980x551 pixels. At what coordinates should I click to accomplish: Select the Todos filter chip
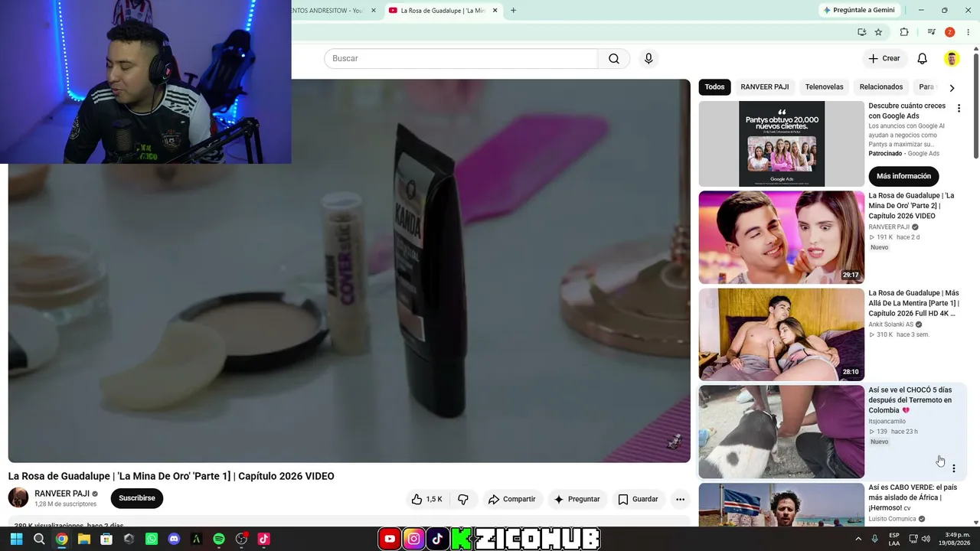[714, 87]
